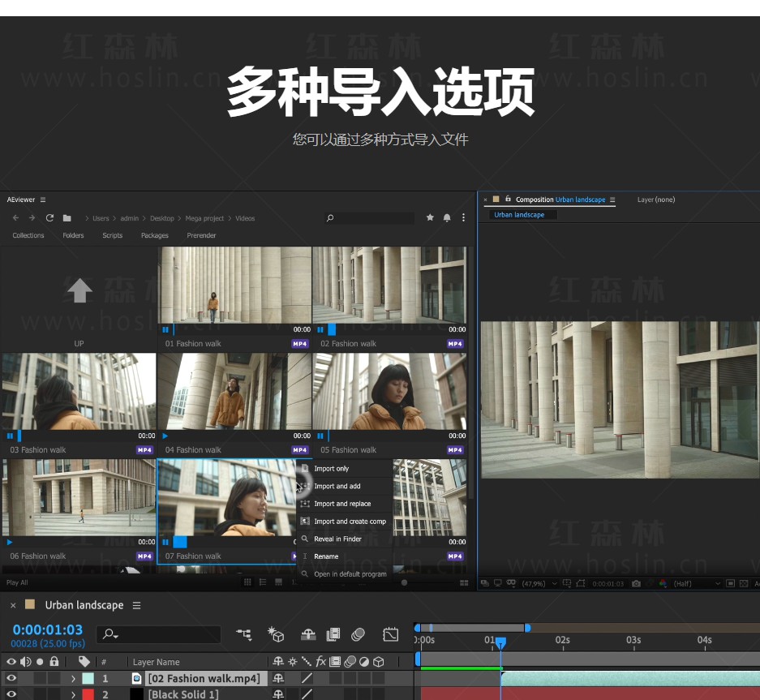The image size is (760, 700).
Task: Click the folder icon beside the path
Action: (67, 218)
